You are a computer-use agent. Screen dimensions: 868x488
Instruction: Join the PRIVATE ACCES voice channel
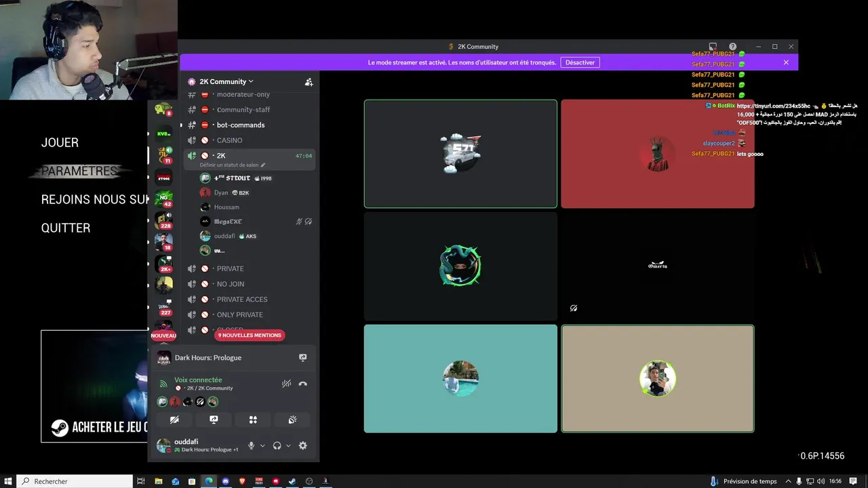(x=242, y=299)
